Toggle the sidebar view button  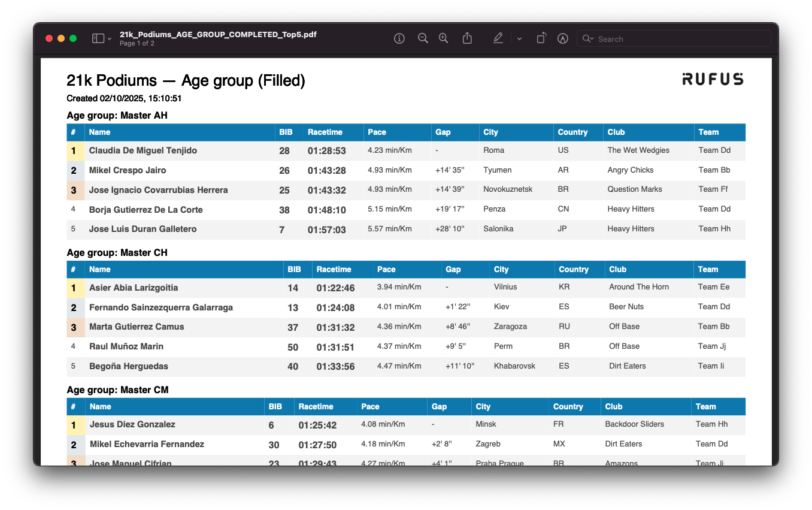[x=98, y=38]
